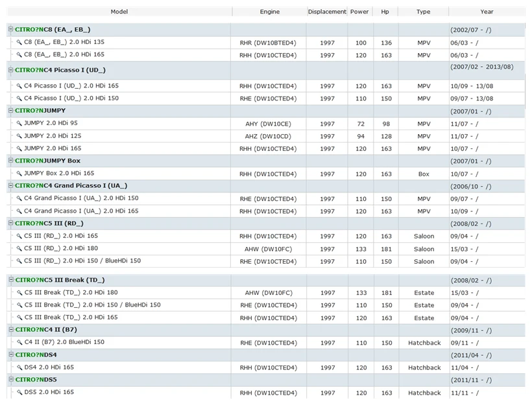Click magnifier icon for DS4 2.0 HDi 165
This screenshot has height=405, width=532.
pyautogui.click(x=19, y=367)
